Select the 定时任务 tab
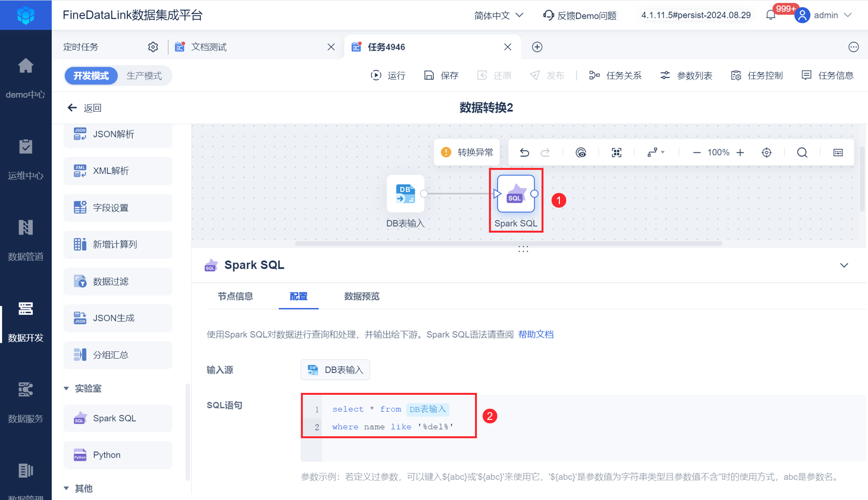 click(81, 47)
